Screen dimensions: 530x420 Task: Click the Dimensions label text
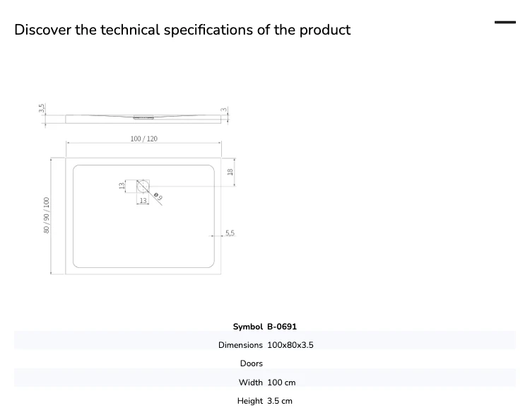[x=240, y=345]
